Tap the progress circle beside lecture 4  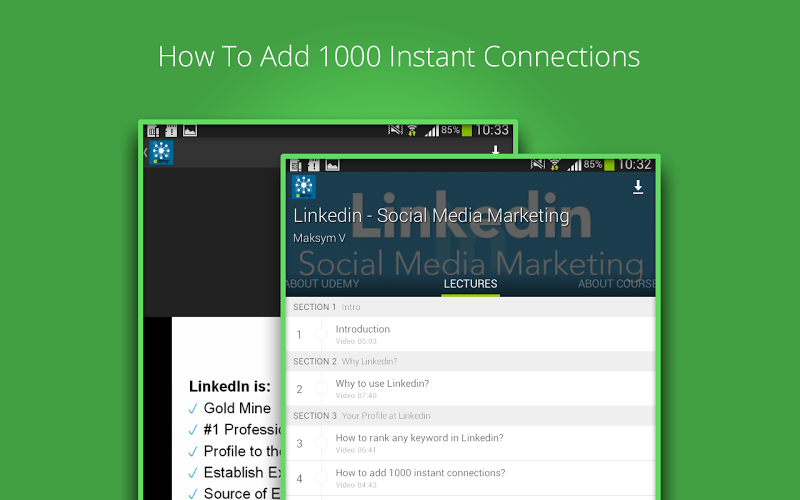coord(321,478)
